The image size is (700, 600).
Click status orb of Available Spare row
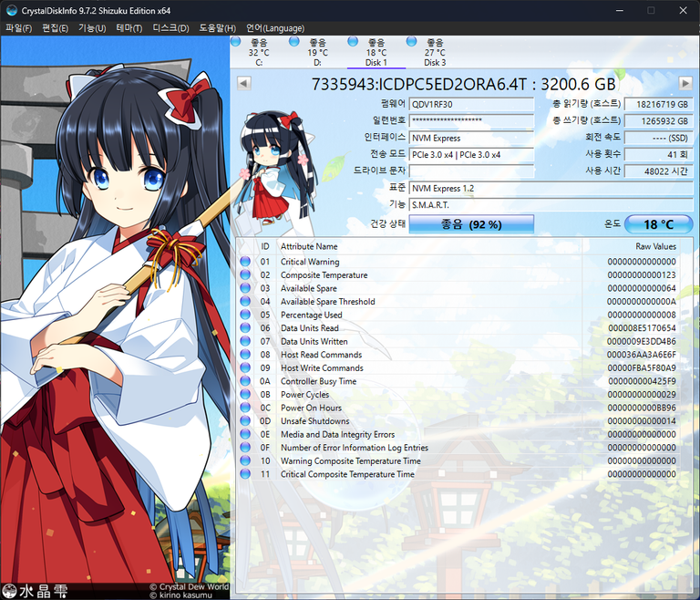pos(245,288)
